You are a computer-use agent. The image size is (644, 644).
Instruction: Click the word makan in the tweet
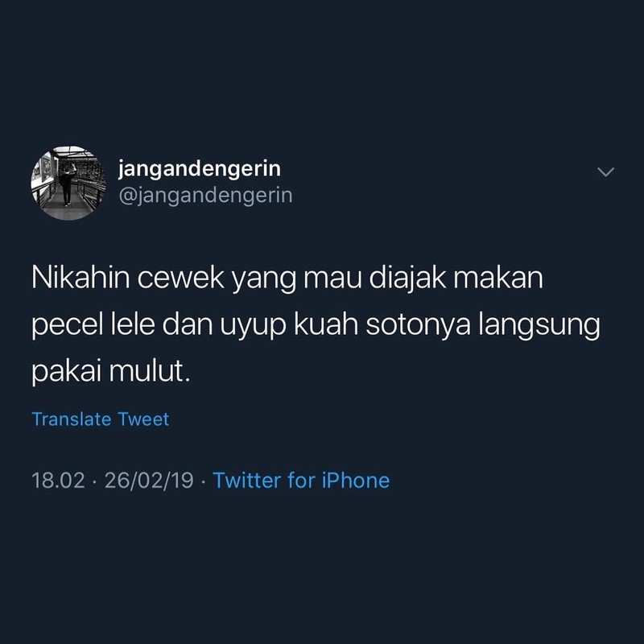(x=498, y=278)
